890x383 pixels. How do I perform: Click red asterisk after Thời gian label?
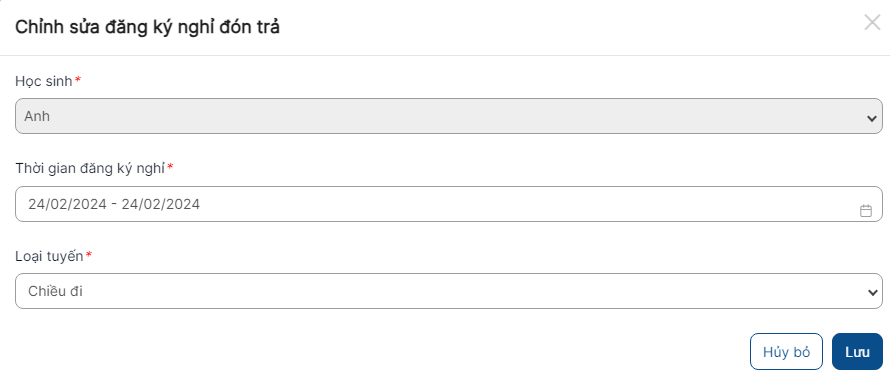(x=170, y=167)
